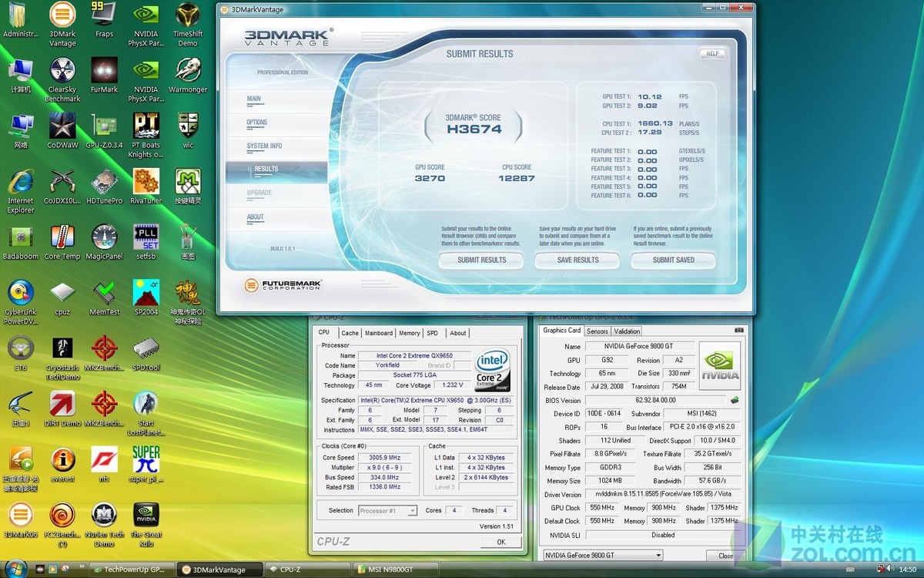Open the Warmonger desktop shortcut

click(188, 76)
